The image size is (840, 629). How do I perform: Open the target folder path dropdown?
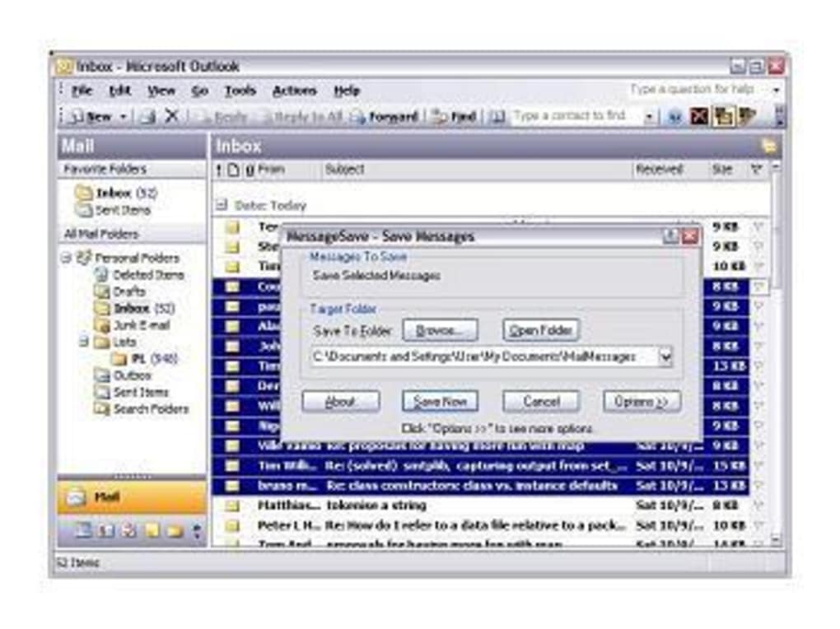665,356
